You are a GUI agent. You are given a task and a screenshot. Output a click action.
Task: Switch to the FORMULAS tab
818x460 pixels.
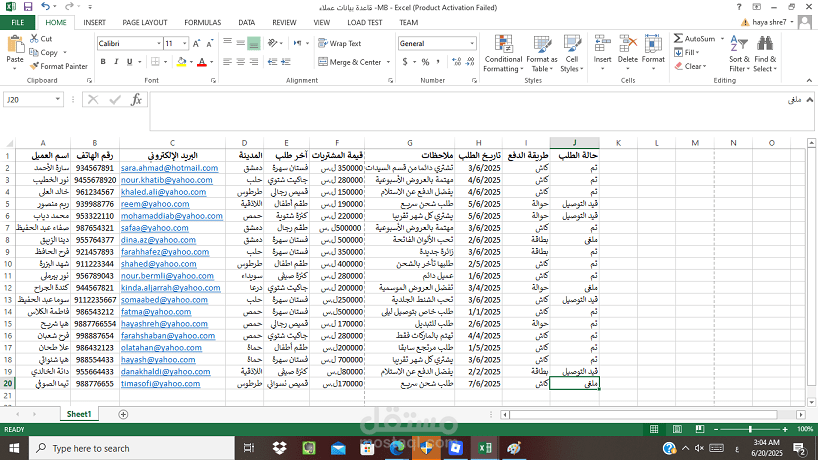(202, 22)
